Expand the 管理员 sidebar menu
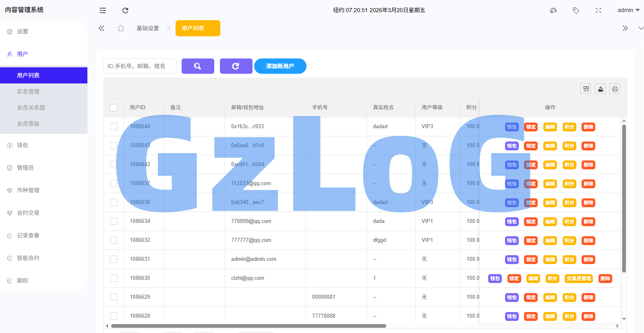The height and width of the screenshot is (333, 644). [25, 168]
